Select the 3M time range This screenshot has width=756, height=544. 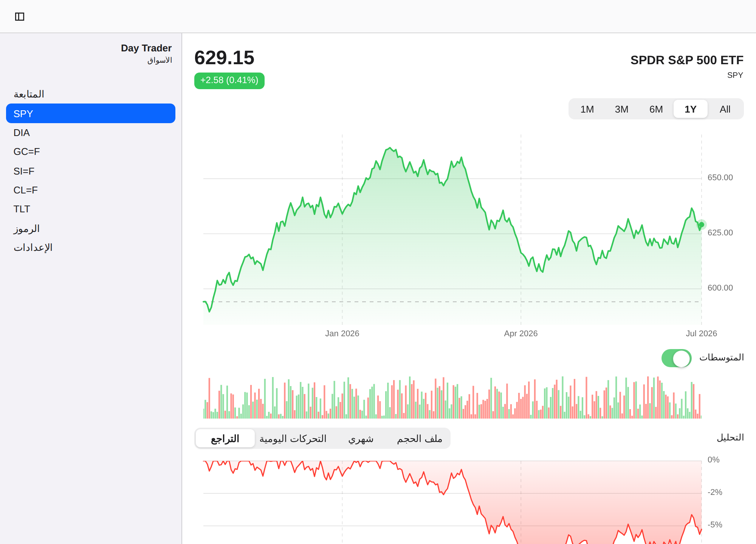[x=621, y=109]
